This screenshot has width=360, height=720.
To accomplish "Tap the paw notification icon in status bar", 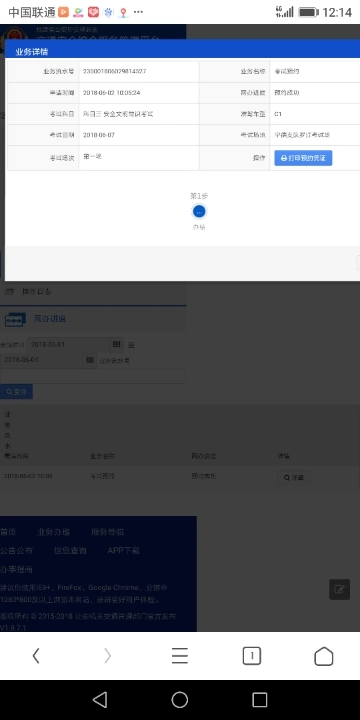I will pyautogui.click(x=108, y=12).
